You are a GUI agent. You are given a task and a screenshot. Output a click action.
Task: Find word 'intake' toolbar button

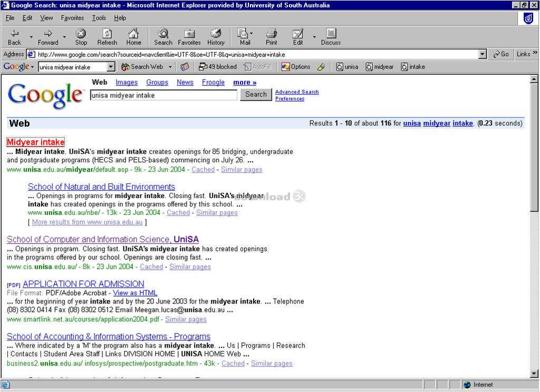click(413, 67)
